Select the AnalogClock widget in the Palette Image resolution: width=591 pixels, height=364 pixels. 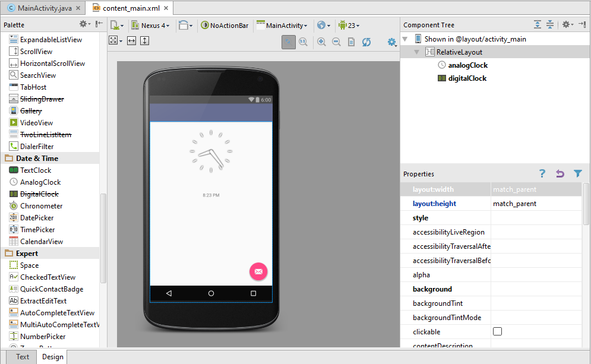pyautogui.click(x=40, y=182)
